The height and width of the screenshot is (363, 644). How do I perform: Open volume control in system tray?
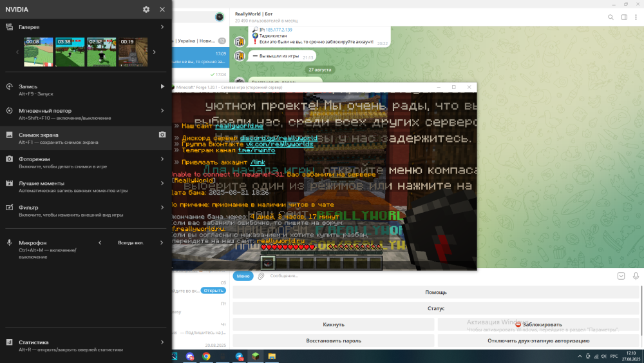[x=604, y=356]
